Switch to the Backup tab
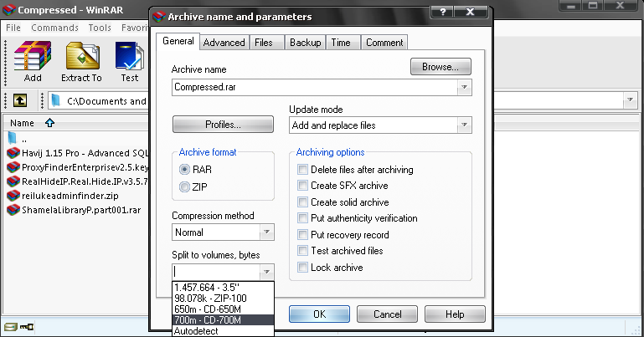The width and height of the screenshot is (644, 337). 305,43
